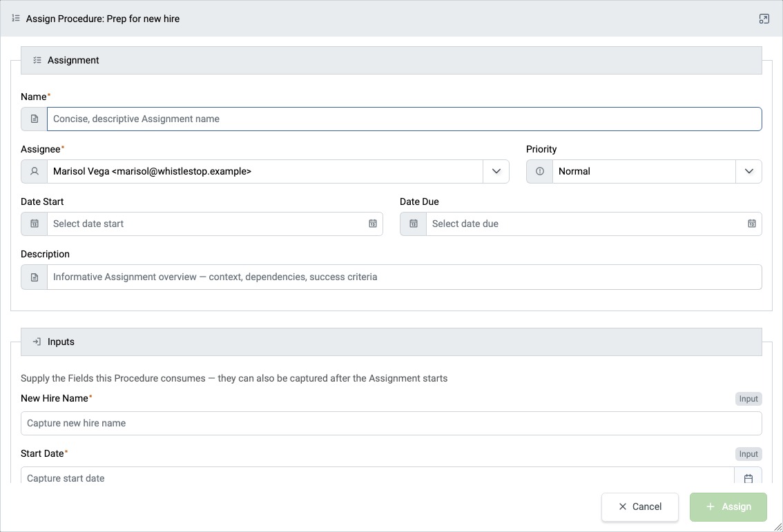Click the Assignment section checklist icon
Screen dimensions: 783x532
pos(37,60)
